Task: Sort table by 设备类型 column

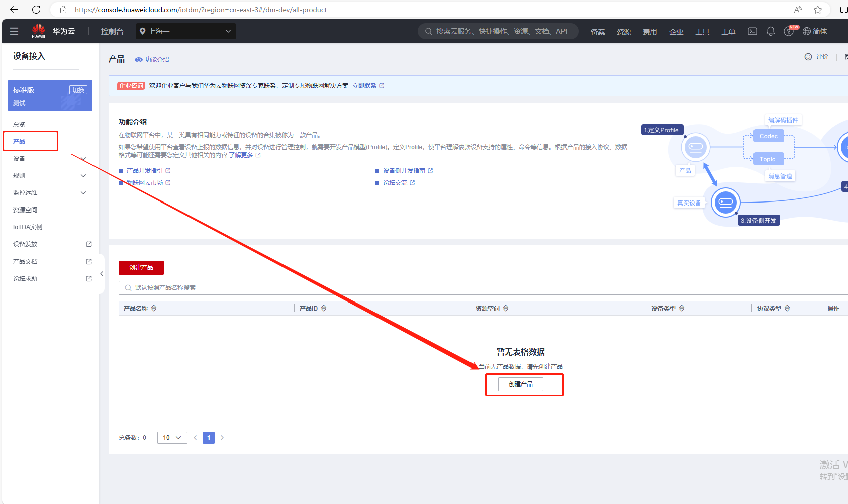Action: pos(682,308)
